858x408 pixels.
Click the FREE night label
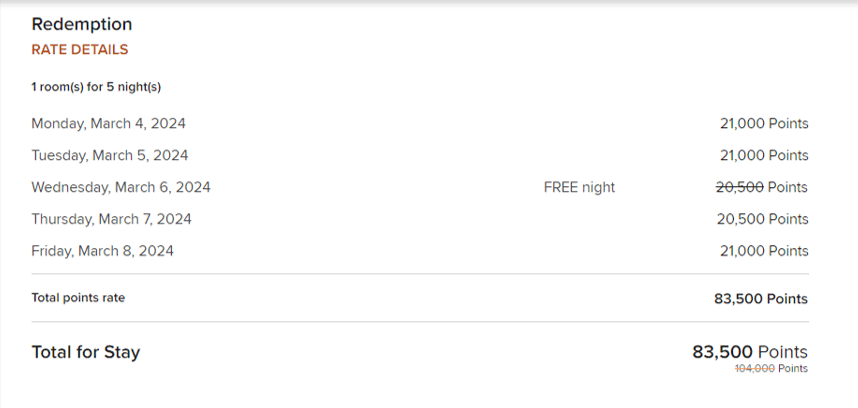tap(579, 187)
